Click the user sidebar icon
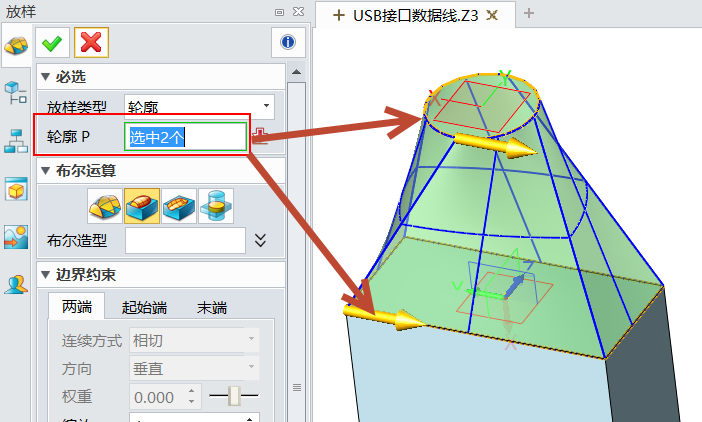Image resolution: width=702 pixels, height=422 pixels. click(x=16, y=284)
